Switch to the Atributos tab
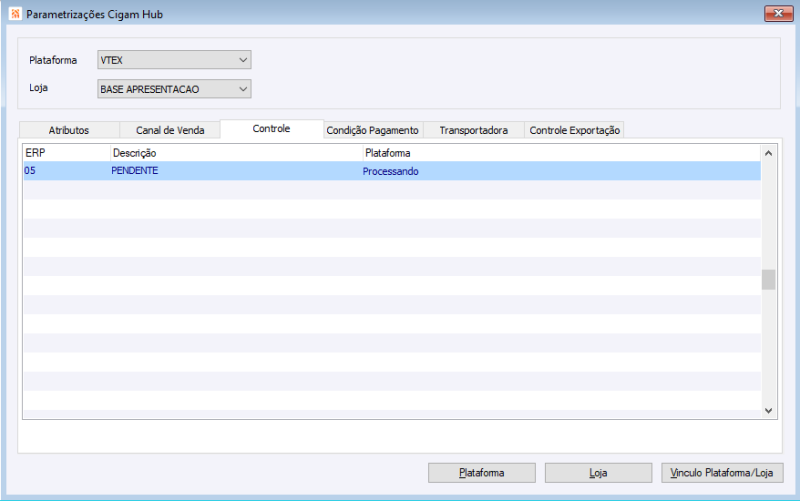Image resolution: width=800 pixels, height=501 pixels. coord(69,130)
